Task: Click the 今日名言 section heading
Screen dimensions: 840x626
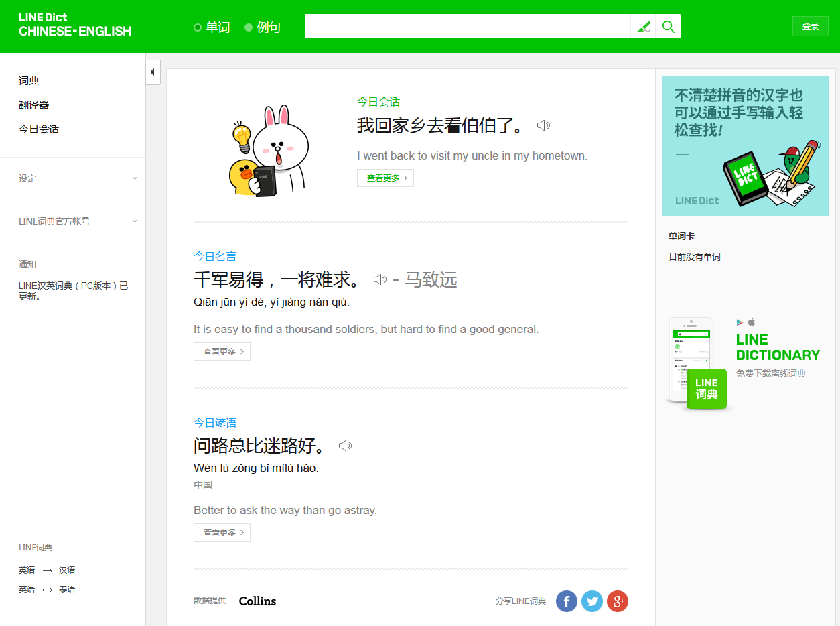Action: [215, 256]
